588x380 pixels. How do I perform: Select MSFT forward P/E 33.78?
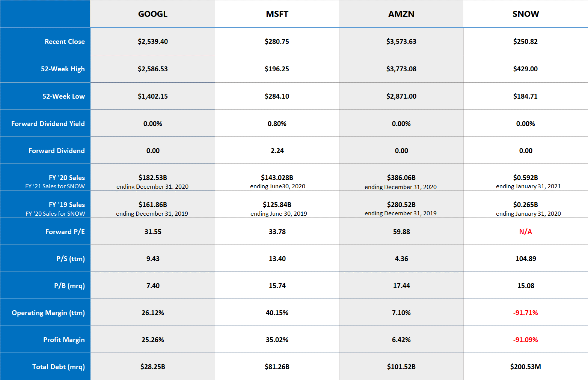click(x=277, y=232)
